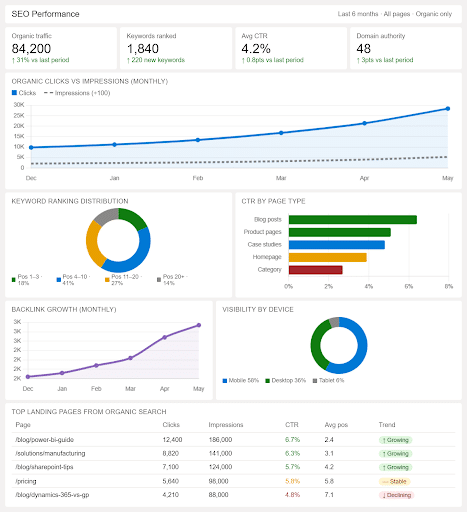Open the Keywords ranked 1,840 card
Viewport: 467px width, 512px height.
point(176,48)
